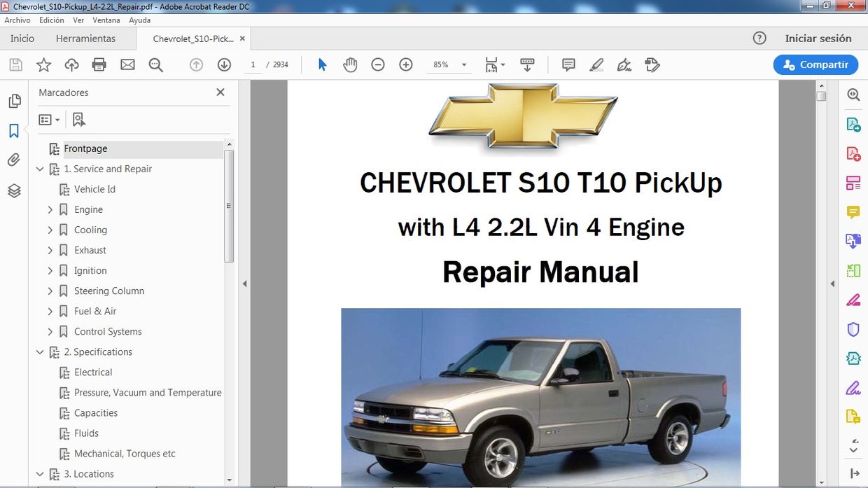
Task: Click the Compartir button
Action: pyautogui.click(x=815, y=64)
